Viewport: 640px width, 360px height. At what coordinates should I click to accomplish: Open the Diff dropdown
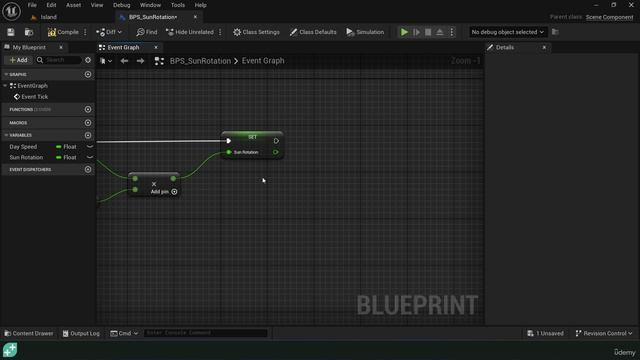pos(109,32)
